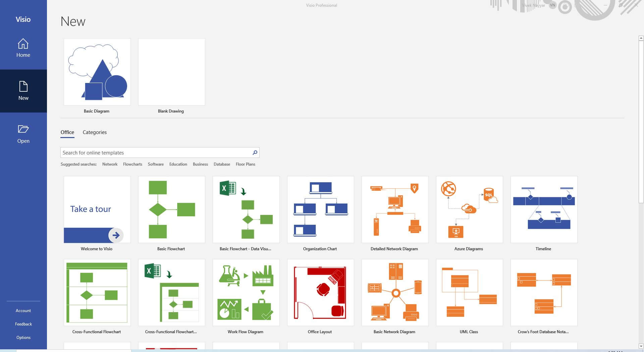Search suggested term Flowcharts
The height and width of the screenshot is (352, 644).
[132, 164]
